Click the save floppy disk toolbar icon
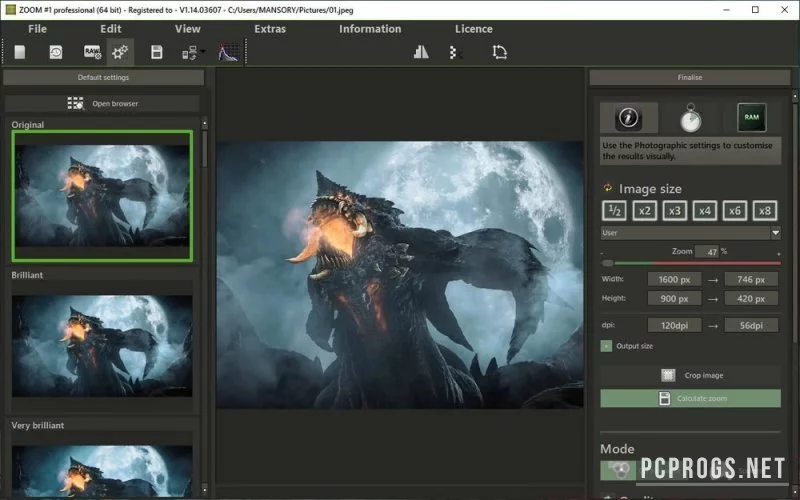Image resolution: width=800 pixels, height=500 pixels. (x=157, y=52)
